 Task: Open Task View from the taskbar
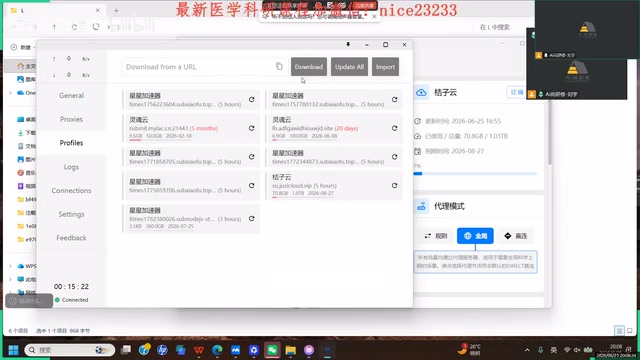pos(126,350)
